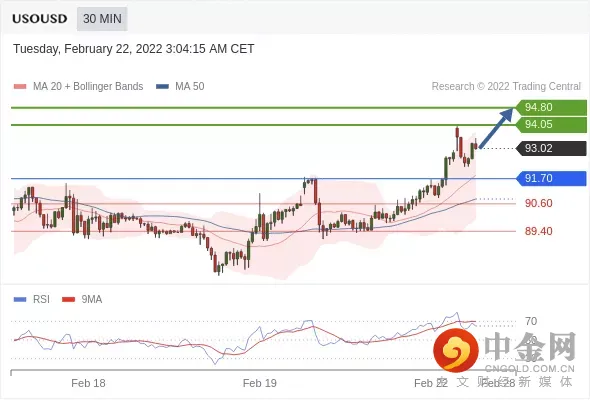Click the green 94.80 resistance price tag

[551, 107]
